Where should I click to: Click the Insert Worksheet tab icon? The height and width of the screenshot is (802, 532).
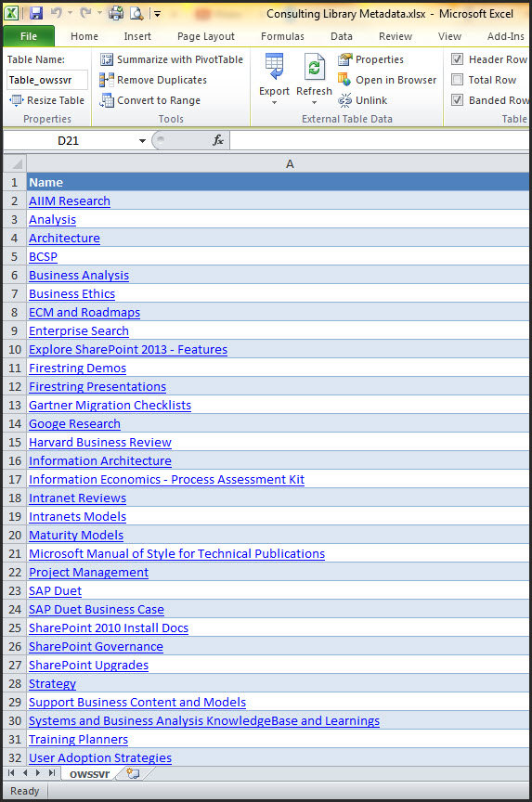133,773
